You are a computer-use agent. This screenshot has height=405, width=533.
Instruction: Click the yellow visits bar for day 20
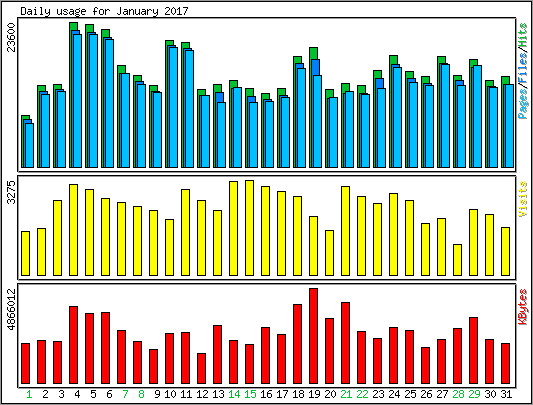329,253
